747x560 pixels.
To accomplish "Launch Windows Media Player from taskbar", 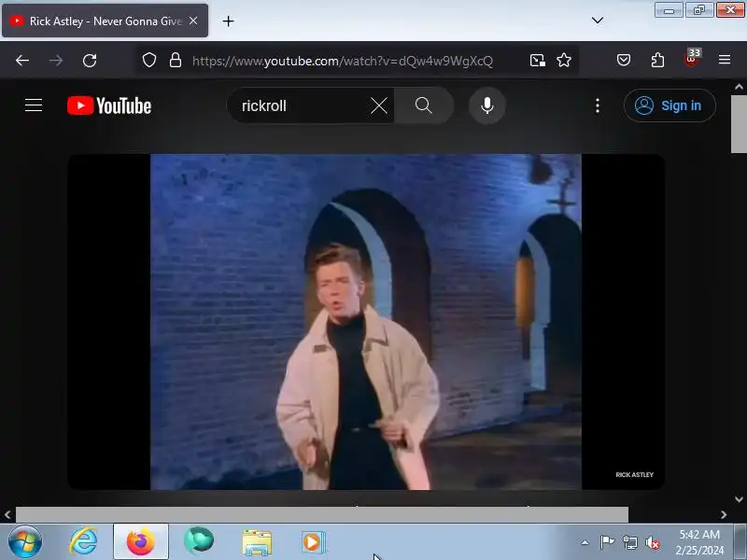I will pos(314,542).
